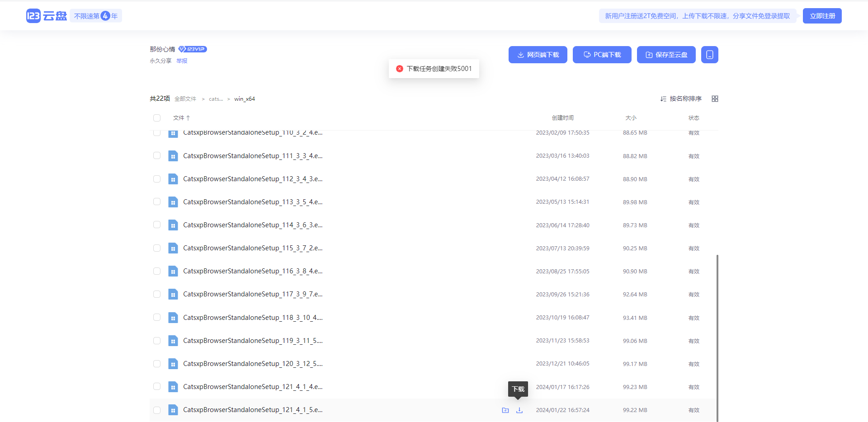The image size is (868, 422).
Task: Check the box for Setup_121_4_1_5
Action: pos(157,410)
